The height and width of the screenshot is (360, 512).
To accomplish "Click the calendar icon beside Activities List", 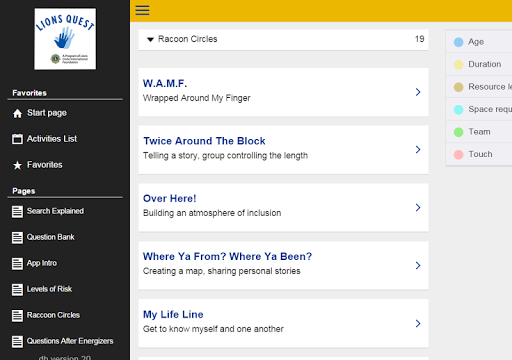I will [x=17, y=139].
